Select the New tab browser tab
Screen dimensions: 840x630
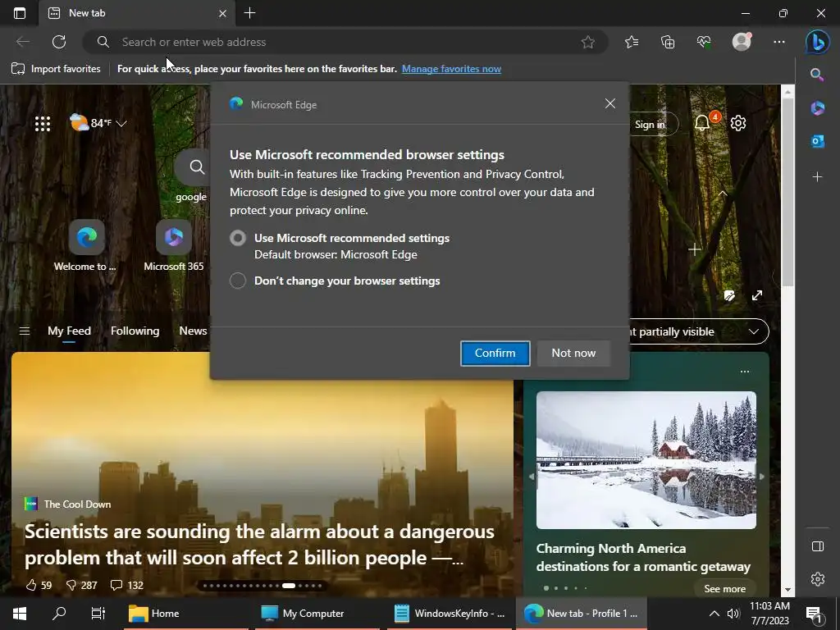(x=137, y=13)
